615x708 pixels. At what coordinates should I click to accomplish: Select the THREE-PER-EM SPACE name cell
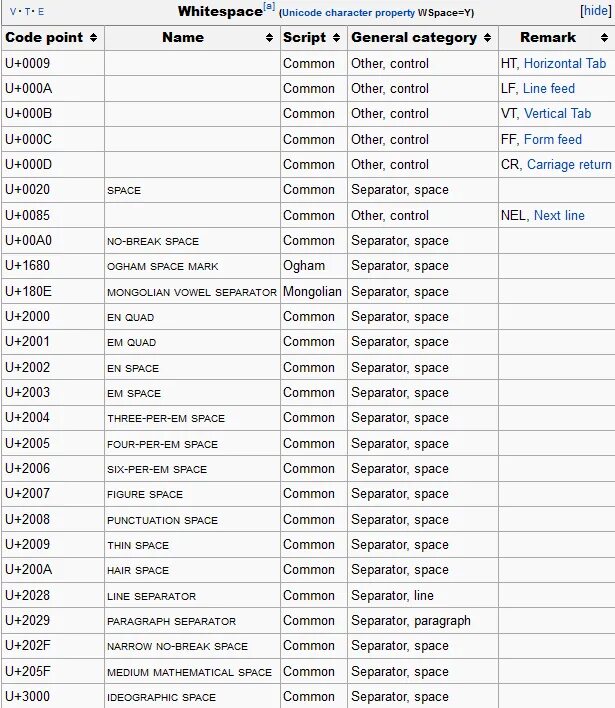192,418
